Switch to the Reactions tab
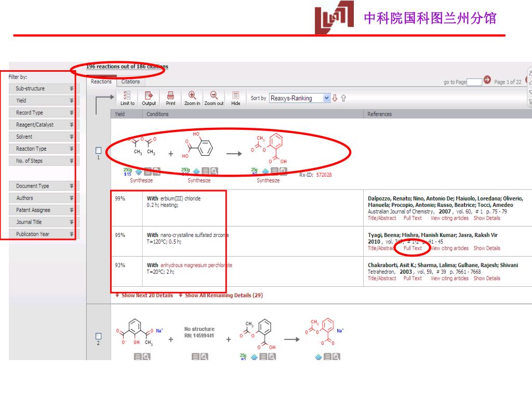The height and width of the screenshot is (399, 532). (x=101, y=82)
